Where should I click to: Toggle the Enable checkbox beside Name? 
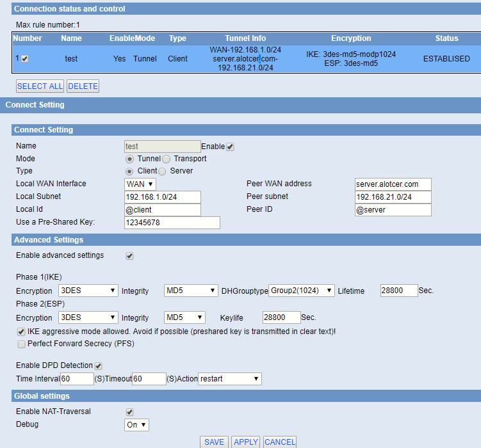(230, 147)
